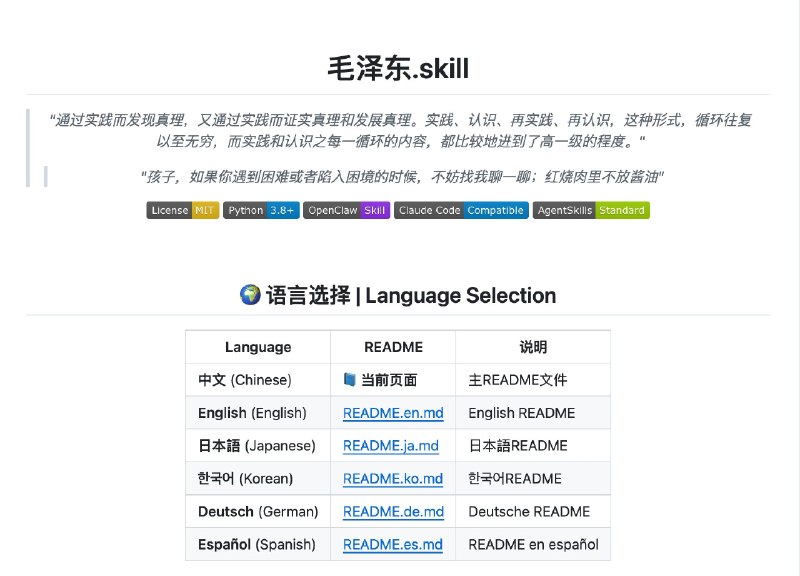Open the Japanese README.ja.md link
The height and width of the screenshot is (576, 800).
click(x=391, y=446)
